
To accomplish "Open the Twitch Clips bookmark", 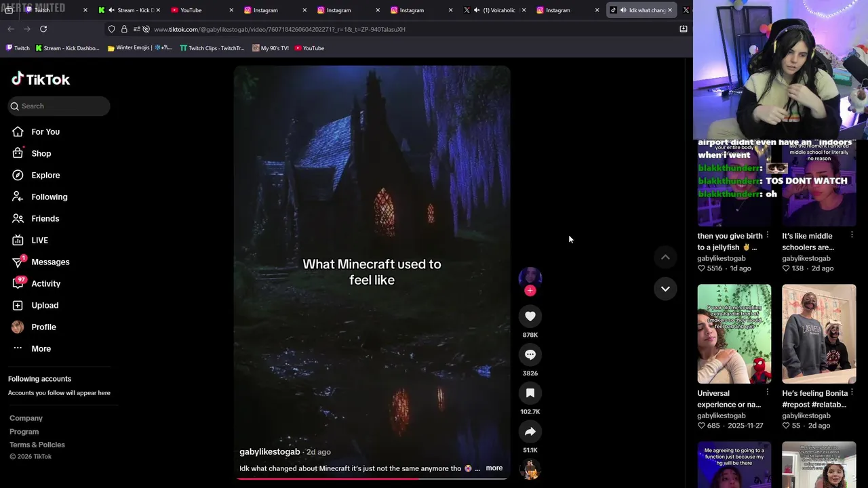I will pos(212,48).
